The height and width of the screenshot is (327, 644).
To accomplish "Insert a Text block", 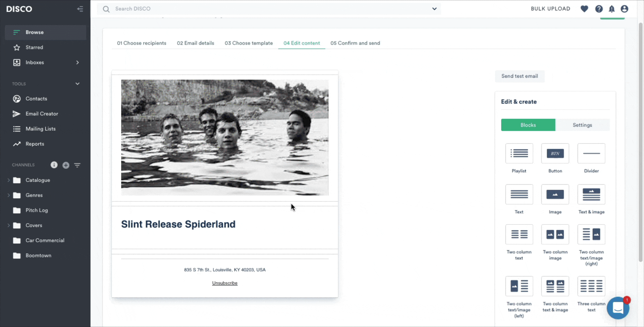I will click(x=519, y=194).
